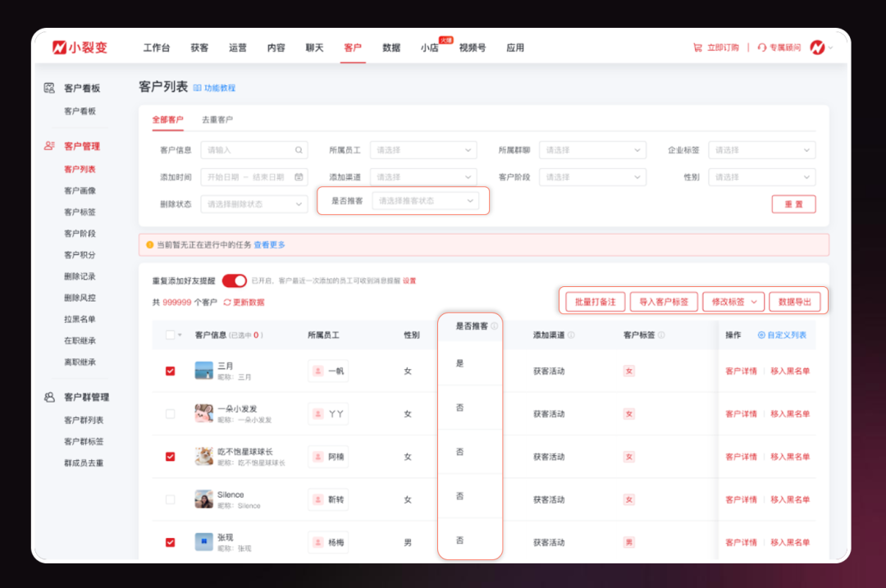This screenshot has height=588, width=886.
Task: Click the 功能教程 tutorial icon
Action: click(198, 88)
